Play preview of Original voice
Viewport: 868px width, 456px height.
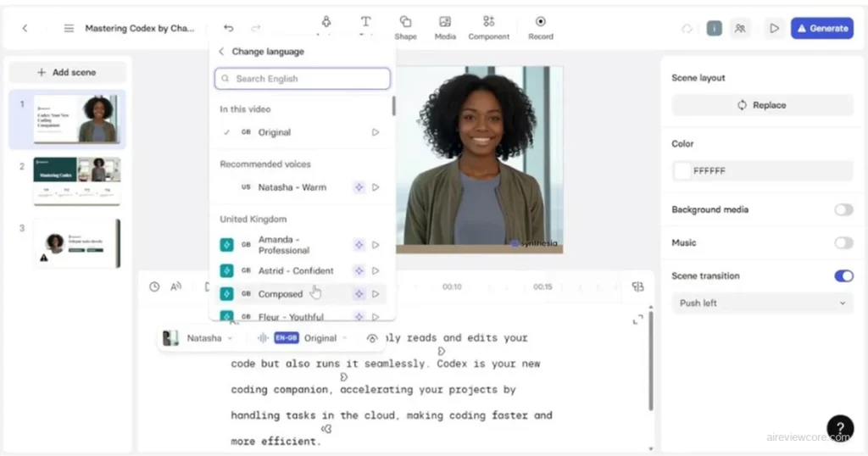coord(376,132)
